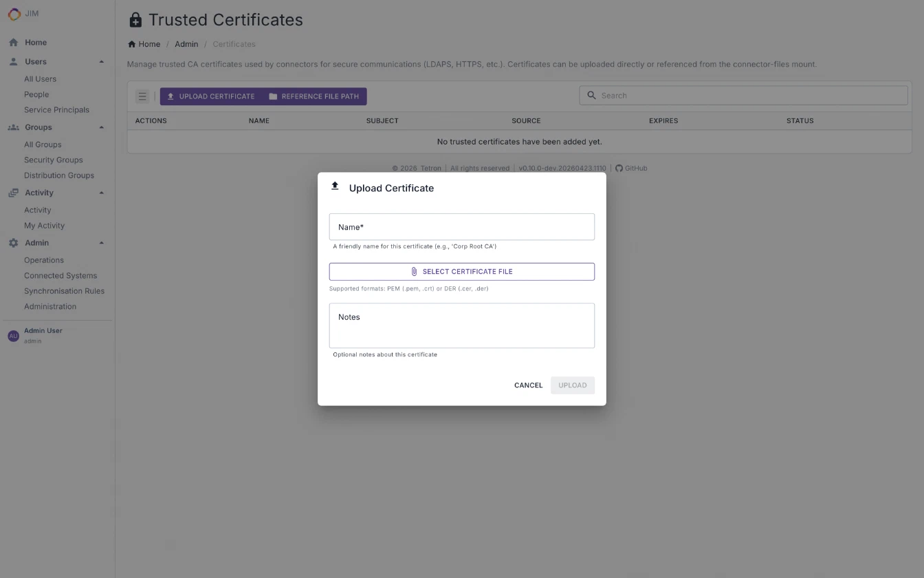Click the lock icon beside Trusted Certificates
924x578 pixels.
[x=135, y=19]
